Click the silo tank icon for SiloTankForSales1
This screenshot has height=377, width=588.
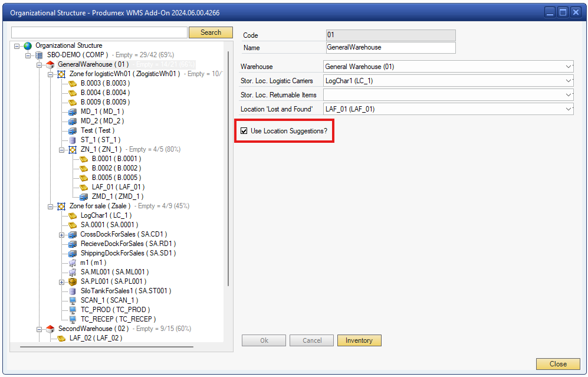[x=73, y=291]
